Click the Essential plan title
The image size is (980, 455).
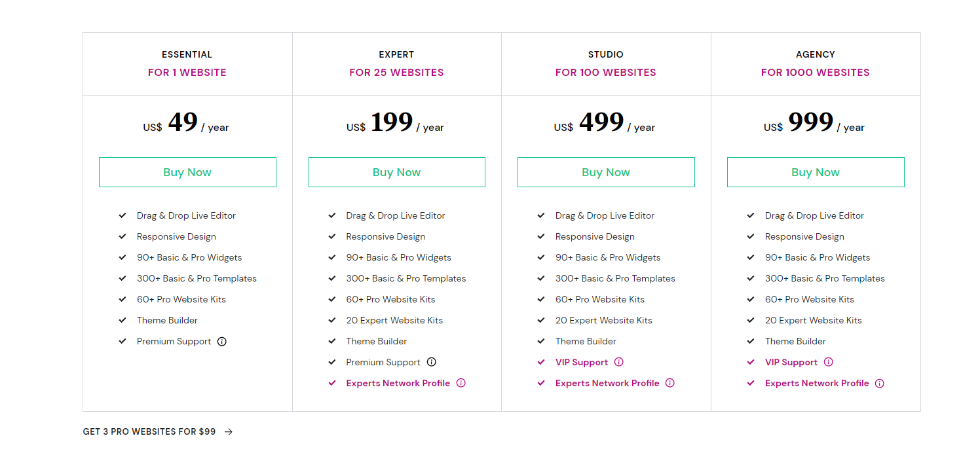click(x=187, y=54)
